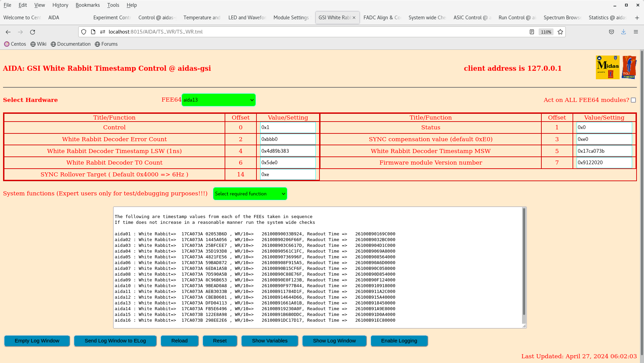
Task: Click the Show Log Window button
Action: [x=334, y=341]
